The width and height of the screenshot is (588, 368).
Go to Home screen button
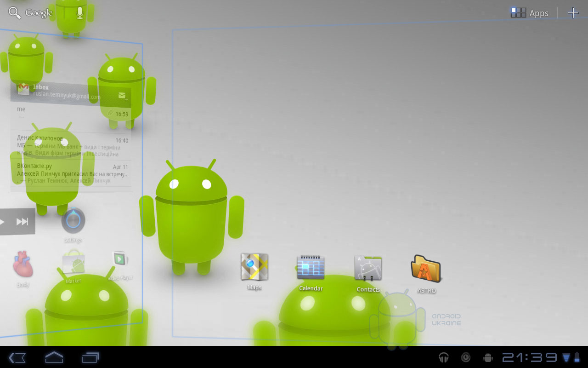tap(54, 357)
